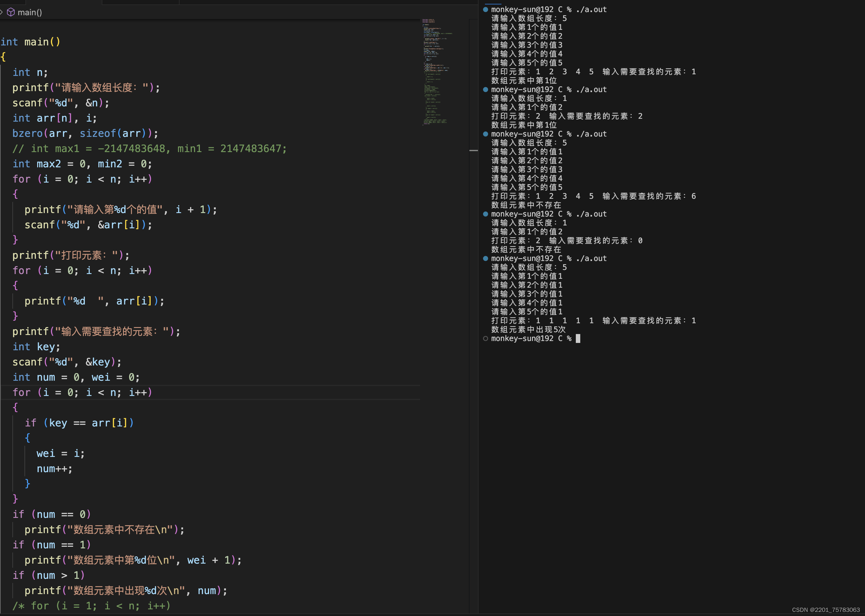Click the 'int num = 0, wei = 0;' line

(76, 377)
